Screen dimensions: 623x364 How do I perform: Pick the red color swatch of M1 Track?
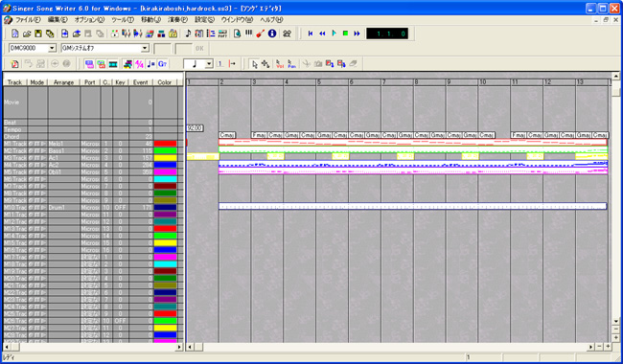coord(165,144)
